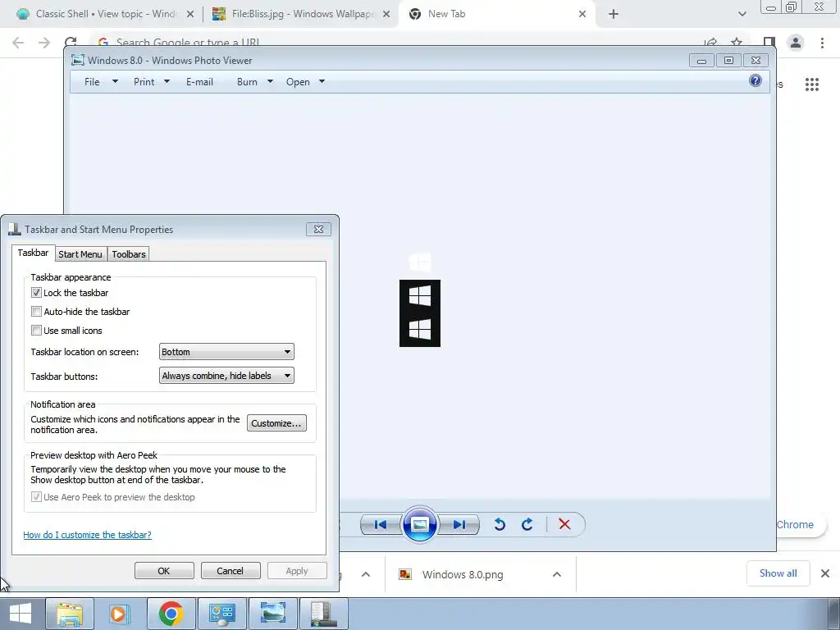Close the Bliss.jpg browser tab
Image resolution: width=840 pixels, height=630 pixels.
pos(386,14)
